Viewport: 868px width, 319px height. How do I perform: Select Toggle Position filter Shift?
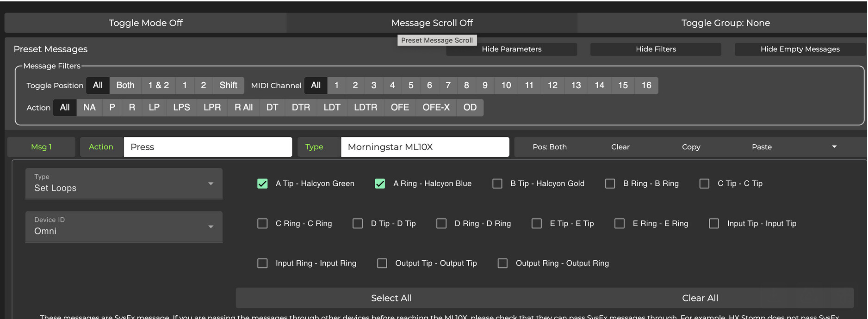tap(229, 85)
